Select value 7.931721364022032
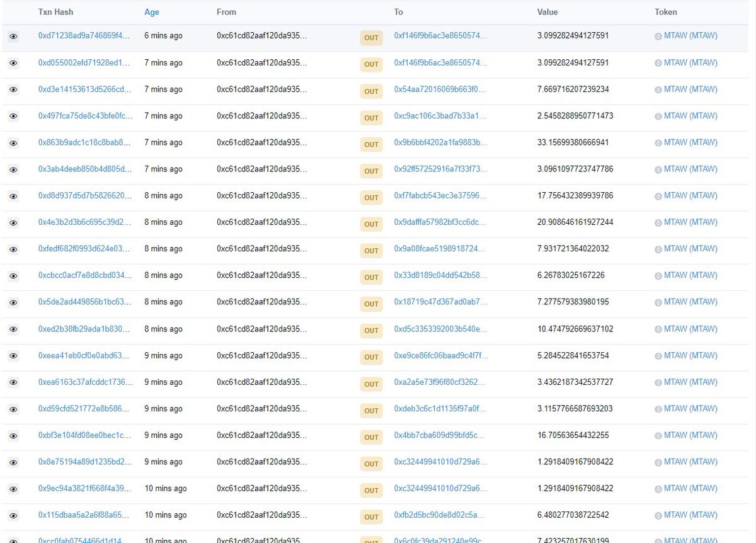Screen dimensions: 756x543 pos(573,249)
